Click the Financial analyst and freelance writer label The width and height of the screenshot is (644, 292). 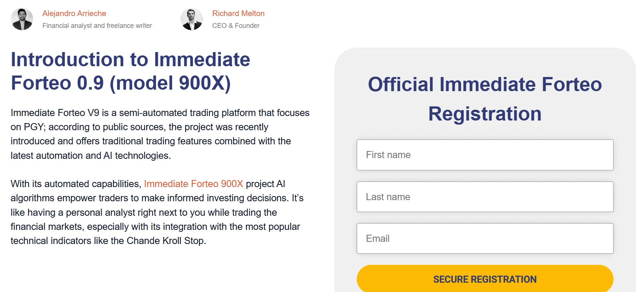(x=97, y=25)
